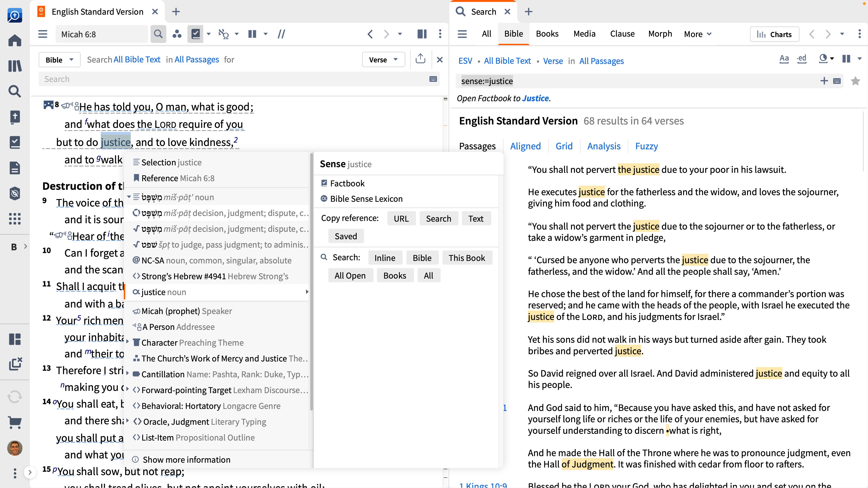Viewport: 868px width, 488px height.
Task: Click the share export icon in inline search
Action: click(420, 59)
